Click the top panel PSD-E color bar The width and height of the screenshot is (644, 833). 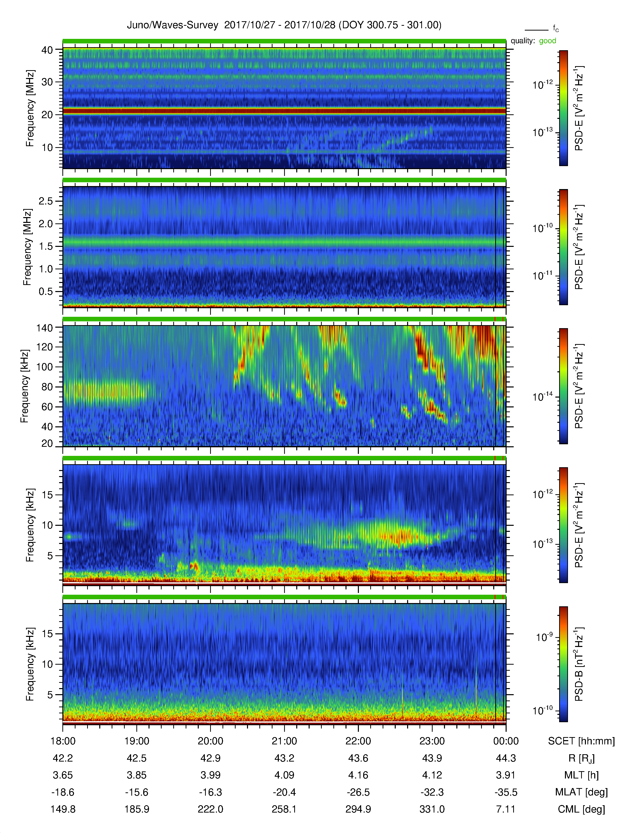pyautogui.click(x=563, y=108)
